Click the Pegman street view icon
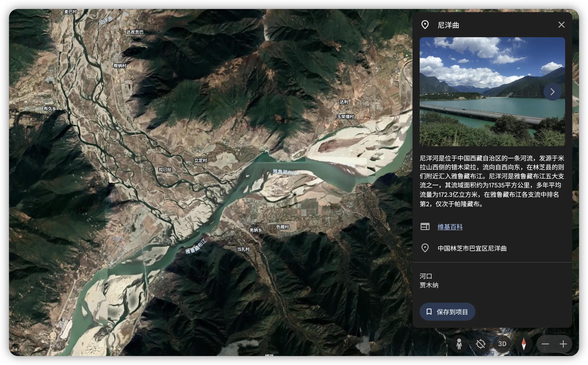Screen dimensions: 588x365 pos(459,344)
